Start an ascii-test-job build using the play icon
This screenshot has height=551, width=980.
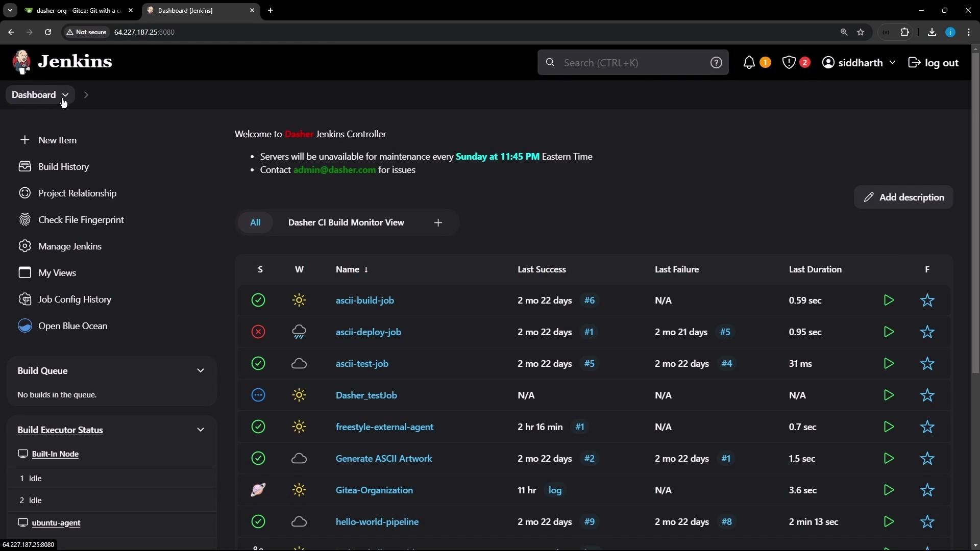point(889,364)
